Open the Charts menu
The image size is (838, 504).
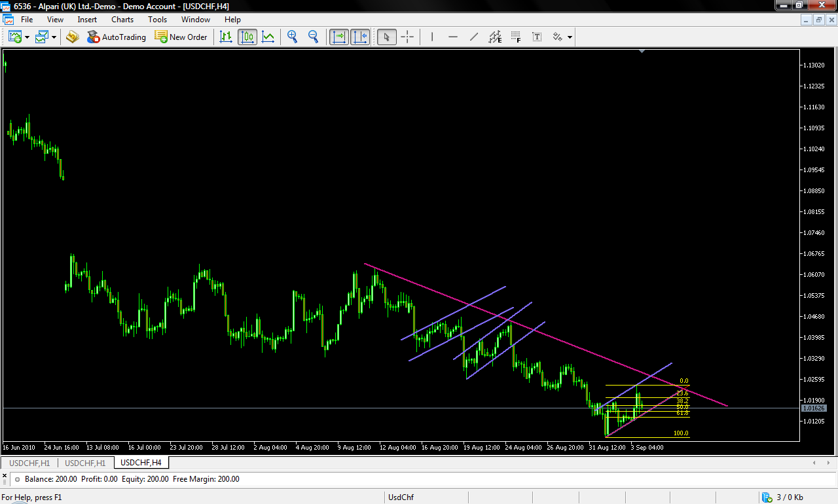point(122,20)
